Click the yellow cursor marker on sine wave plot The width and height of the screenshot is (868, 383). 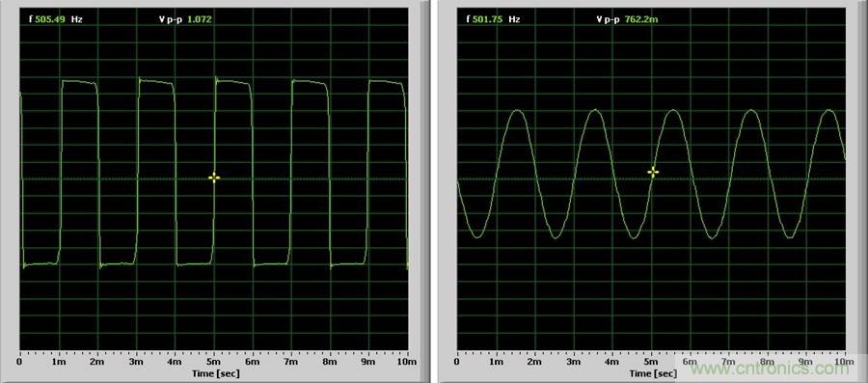tap(653, 172)
